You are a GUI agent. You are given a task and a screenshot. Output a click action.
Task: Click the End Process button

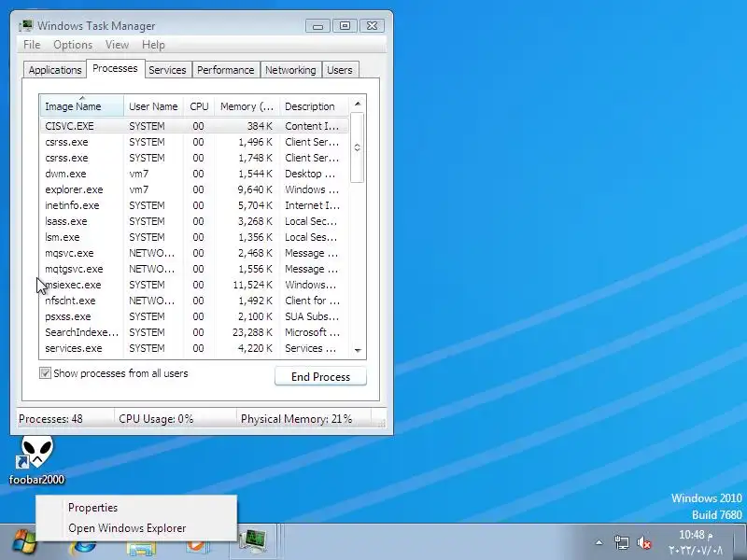[x=320, y=376]
